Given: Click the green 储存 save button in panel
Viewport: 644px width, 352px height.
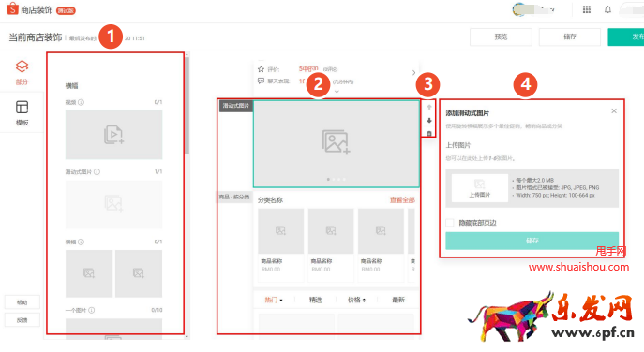Looking at the screenshot, I should pyautogui.click(x=532, y=241).
